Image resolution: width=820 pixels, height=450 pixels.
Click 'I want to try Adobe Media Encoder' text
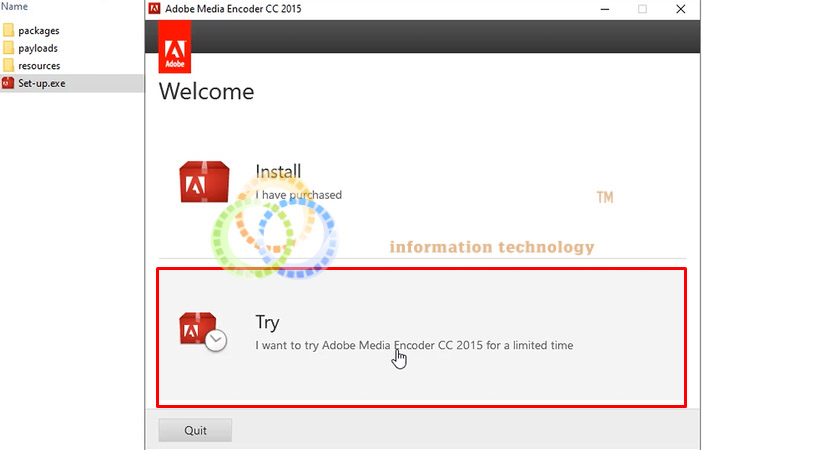tap(414, 345)
